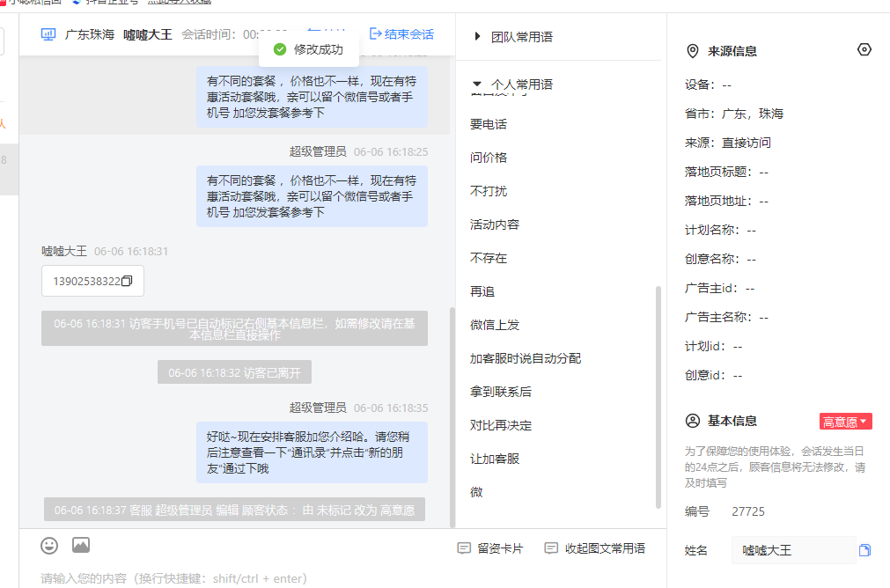Open the emoji picker smiley icon
Screen dimensions: 890x588
coord(49,546)
